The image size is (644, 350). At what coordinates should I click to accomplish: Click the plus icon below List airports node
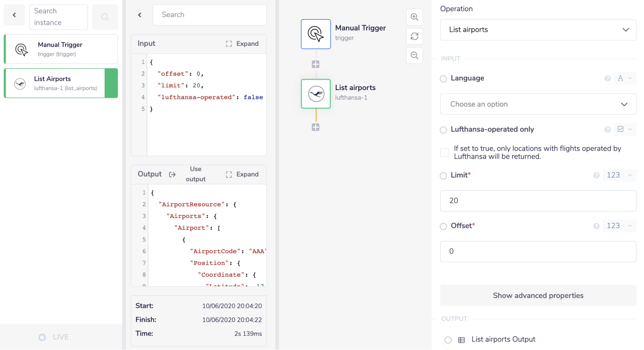(316, 127)
